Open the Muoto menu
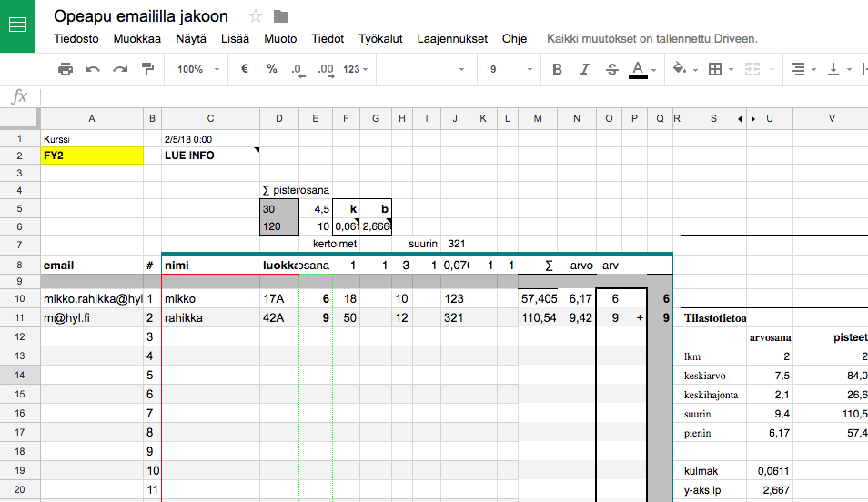The height and width of the screenshot is (502, 868). click(280, 39)
